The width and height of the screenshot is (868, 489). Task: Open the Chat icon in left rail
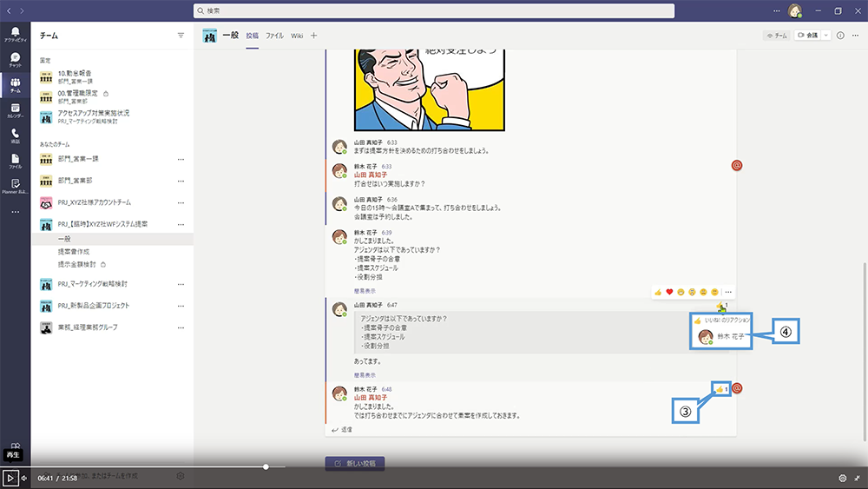pos(15,59)
